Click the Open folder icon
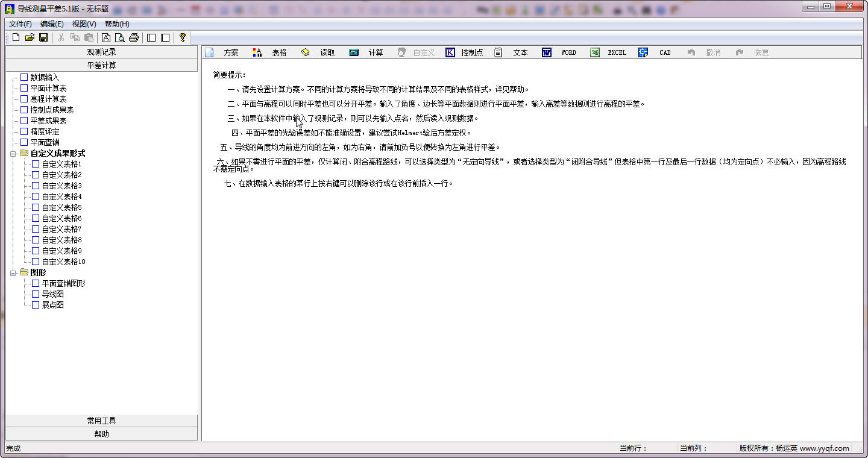Image resolution: width=868 pixels, height=458 pixels. 30,37
